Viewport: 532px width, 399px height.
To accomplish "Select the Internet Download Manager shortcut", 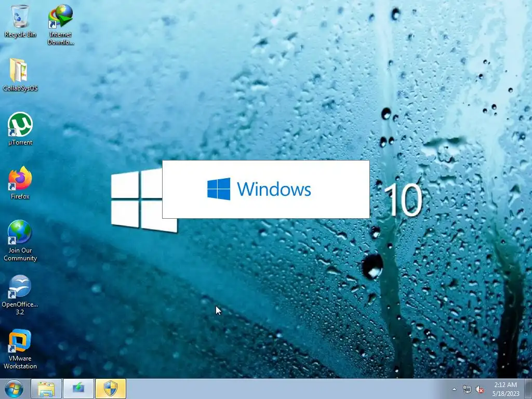I will 60,24.
